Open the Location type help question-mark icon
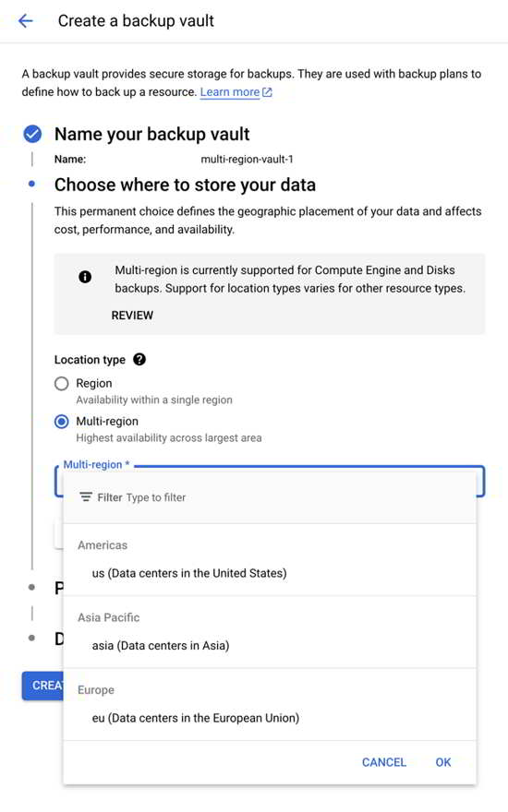The image size is (508, 812). click(x=139, y=359)
